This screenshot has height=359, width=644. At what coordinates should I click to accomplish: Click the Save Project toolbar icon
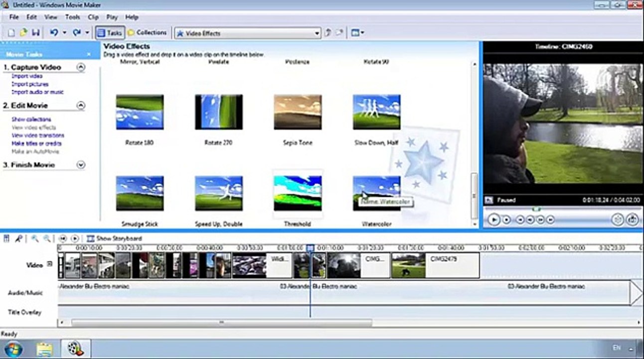point(35,33)
